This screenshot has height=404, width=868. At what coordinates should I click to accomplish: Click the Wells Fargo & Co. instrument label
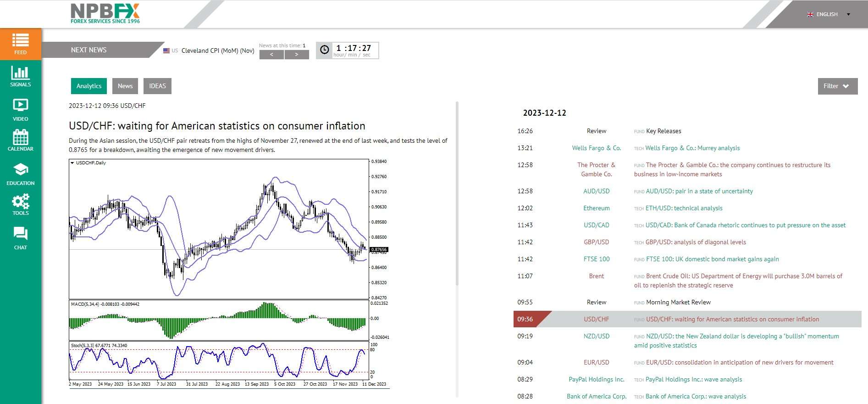(597, 148)
